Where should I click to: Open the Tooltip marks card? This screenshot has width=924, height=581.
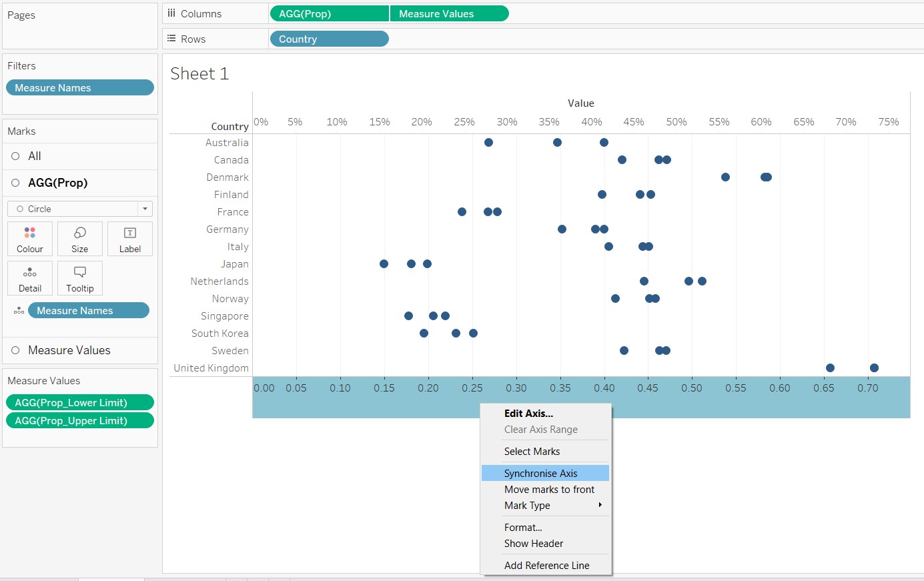79,278
